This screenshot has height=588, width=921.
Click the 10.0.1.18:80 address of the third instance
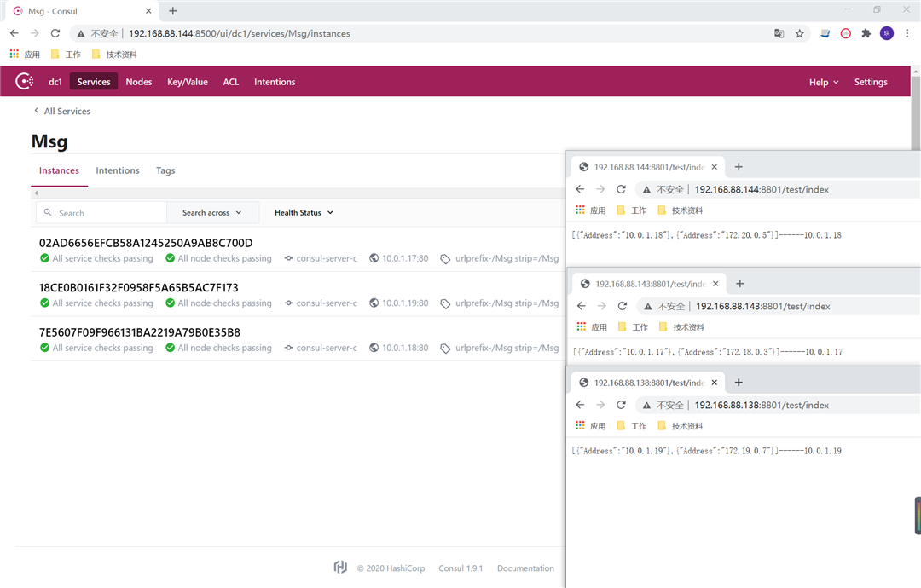pyautogui.click(x=399, y=348)
